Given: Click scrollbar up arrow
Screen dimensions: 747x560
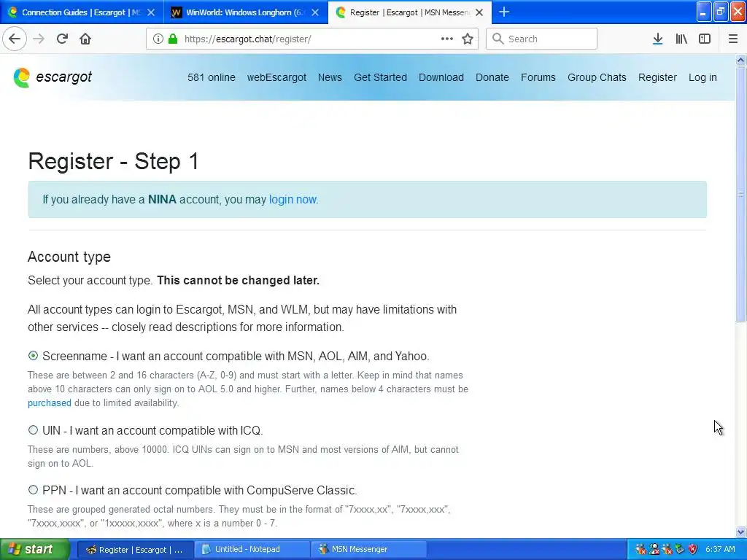Looking at the screenshot, I should coord(740,60).
